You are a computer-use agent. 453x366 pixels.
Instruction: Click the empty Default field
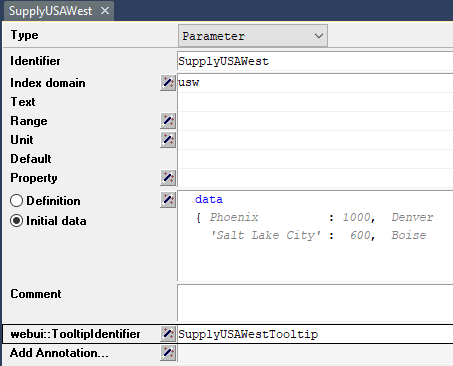(x=315, y=159)
